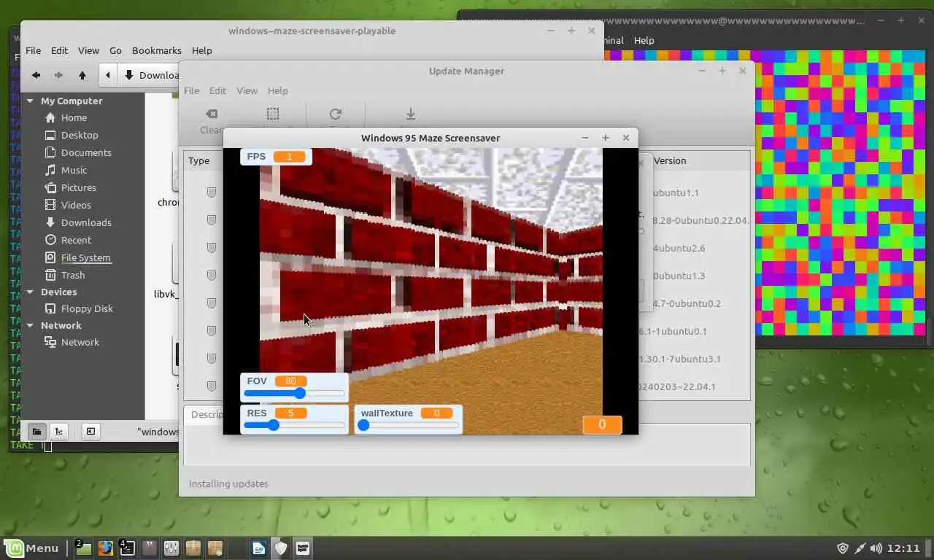Go up to the parent folder
The image size is (934, 560).
82,75
